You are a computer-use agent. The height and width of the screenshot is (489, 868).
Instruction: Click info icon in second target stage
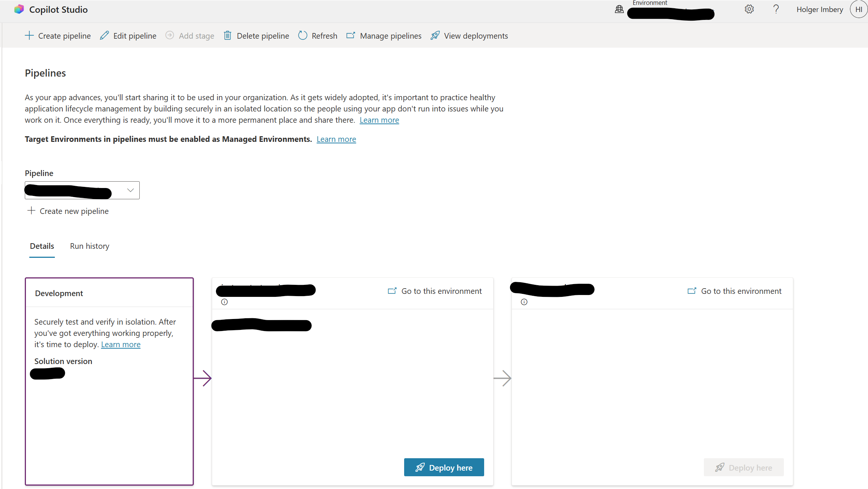click(524, 302)
